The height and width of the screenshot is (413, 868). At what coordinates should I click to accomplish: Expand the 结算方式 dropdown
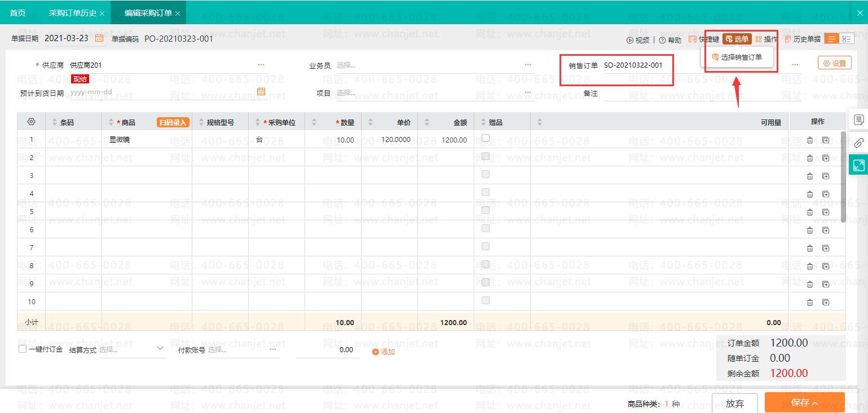160,349
